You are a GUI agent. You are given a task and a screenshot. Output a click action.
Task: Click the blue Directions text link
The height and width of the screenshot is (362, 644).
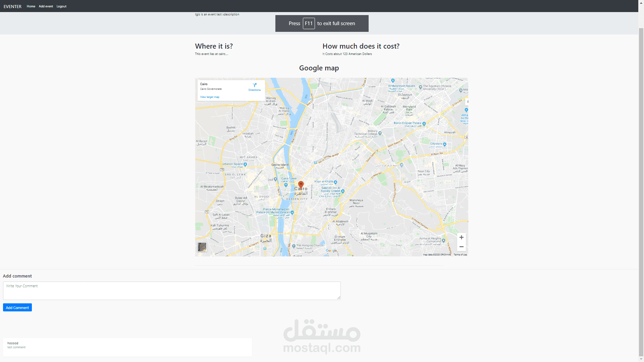pos(255,90)
